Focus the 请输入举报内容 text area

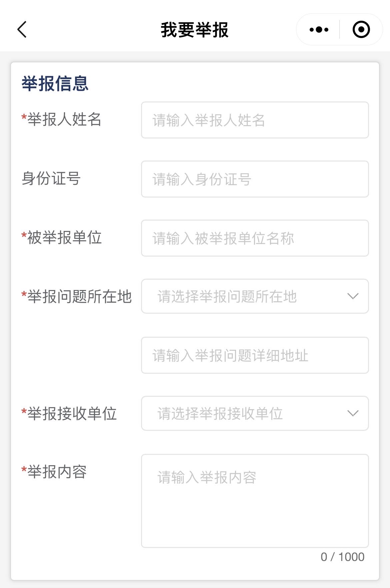click(x=255, y=501)
